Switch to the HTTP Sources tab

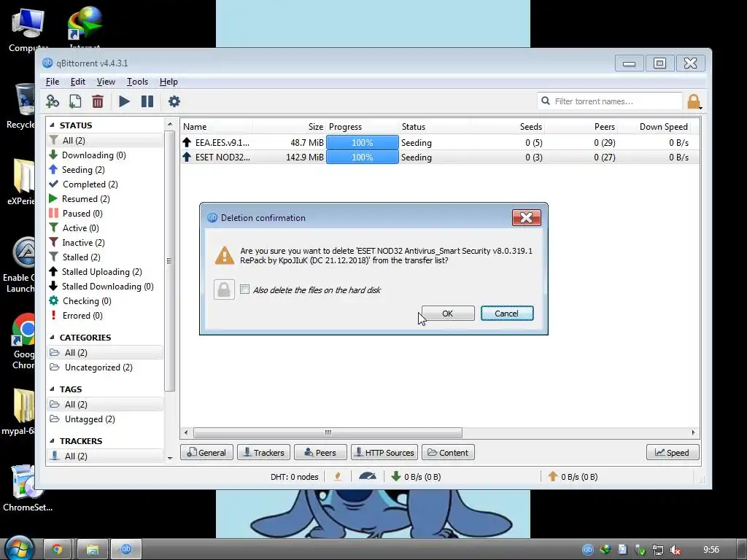click(x=384, y=452)
